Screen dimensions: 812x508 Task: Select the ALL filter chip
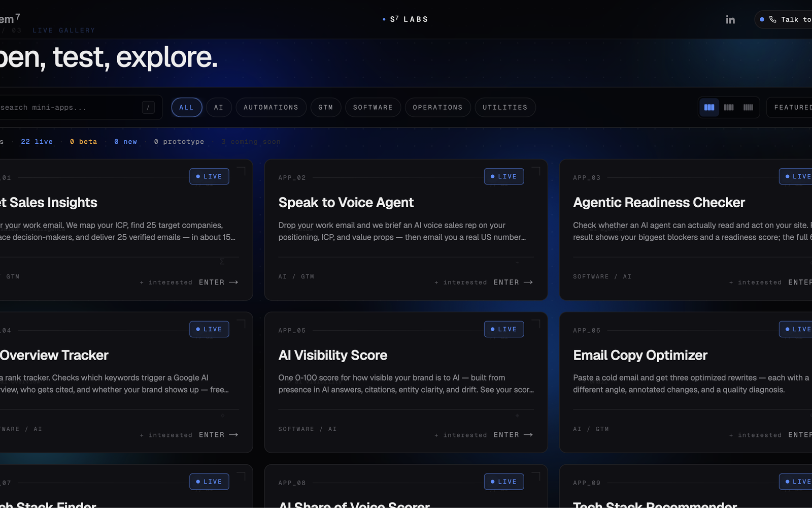[186, 107]
